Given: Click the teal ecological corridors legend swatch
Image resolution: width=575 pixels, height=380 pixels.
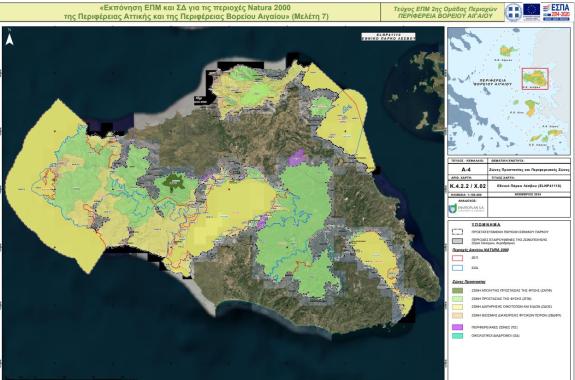Looking at the screenshot, I should (x=457, y=336).
